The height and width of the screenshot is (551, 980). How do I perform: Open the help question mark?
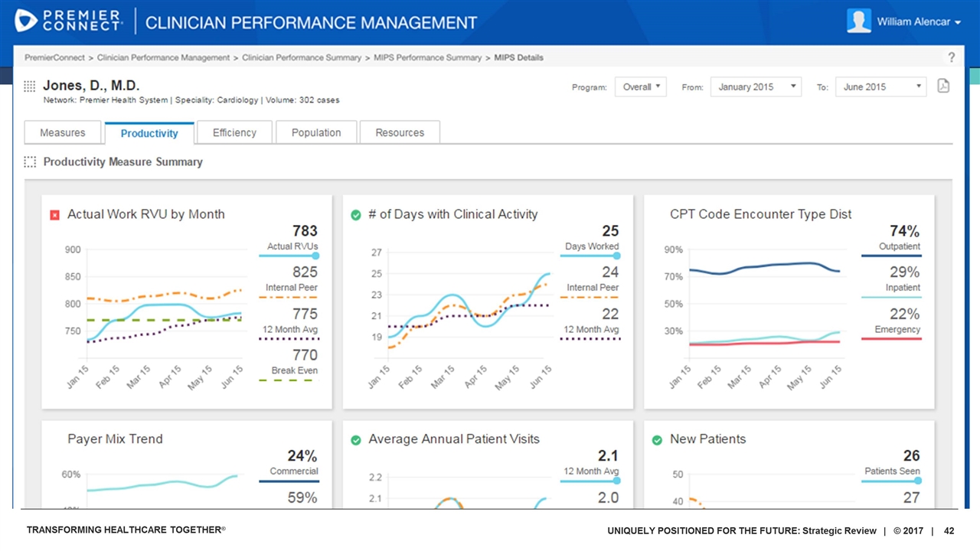[x=952, y=57]
